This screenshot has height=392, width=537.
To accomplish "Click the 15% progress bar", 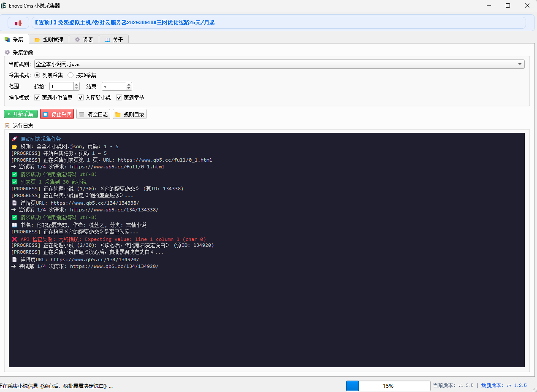I will tap(388, 386).
